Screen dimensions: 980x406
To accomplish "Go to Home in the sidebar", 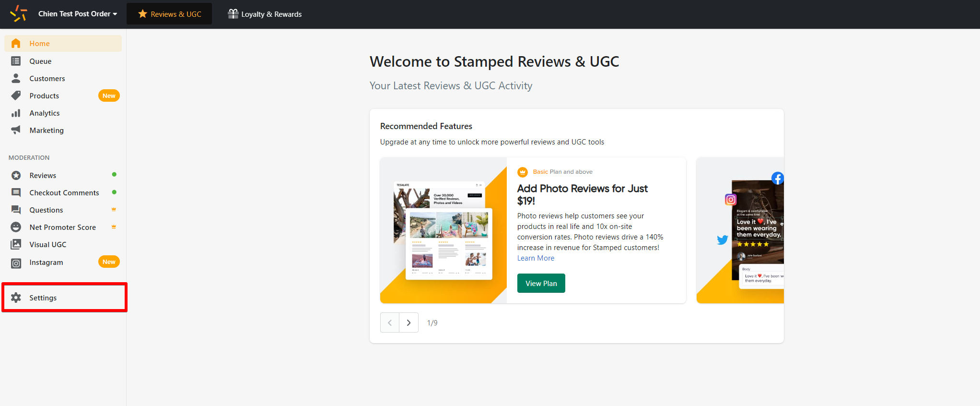I will (x=63, y=43).
